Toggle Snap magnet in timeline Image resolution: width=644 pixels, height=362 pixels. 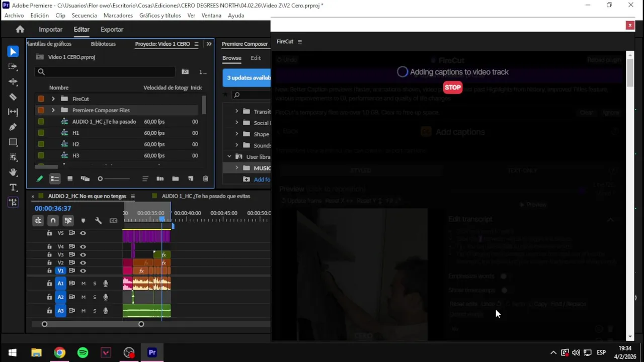click(x=53, y=220)
